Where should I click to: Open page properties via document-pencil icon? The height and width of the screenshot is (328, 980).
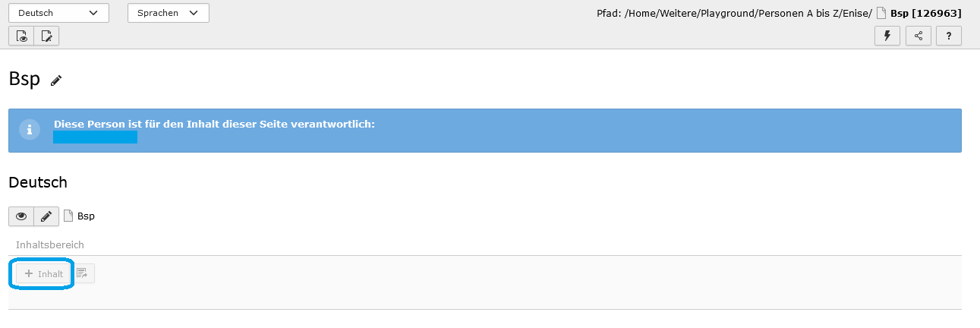click(x=46, y=36)
